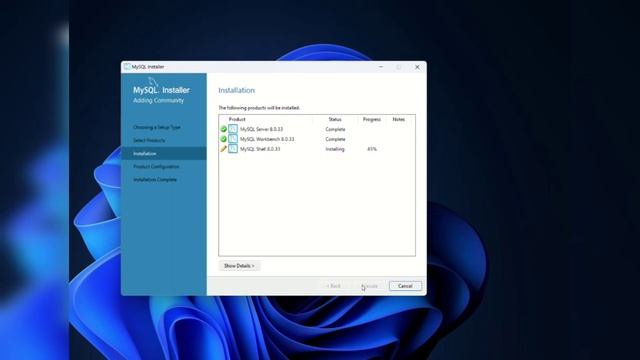Image resolution: width=640 pixels, height=360 pixels.
Task: Click the Status column header
Action: click(x=335, y=119)
